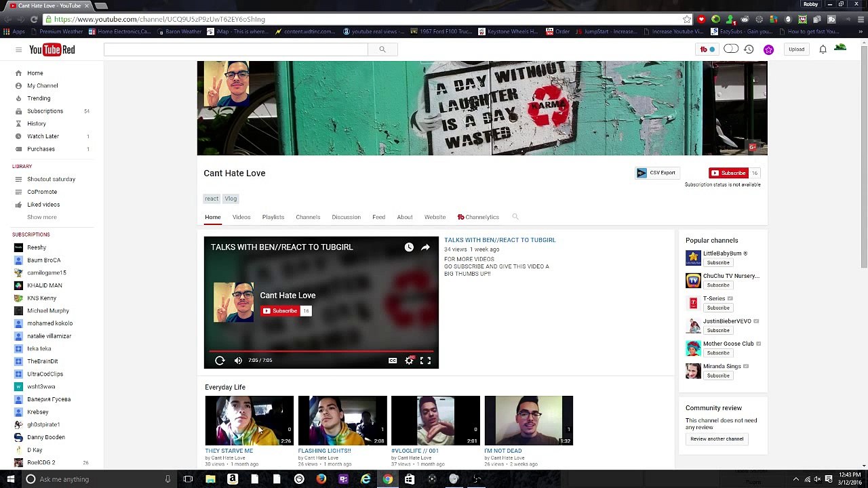This screenshot has width=868, height=488.
Task: Subscribe to LittleBabyBum channel
Action: (x=718, y=263)
